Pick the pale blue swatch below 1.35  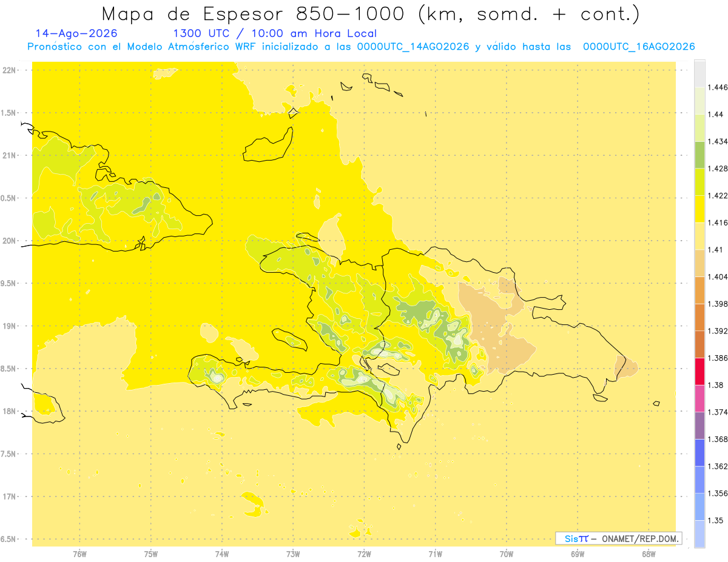click(x=699, y=534)
